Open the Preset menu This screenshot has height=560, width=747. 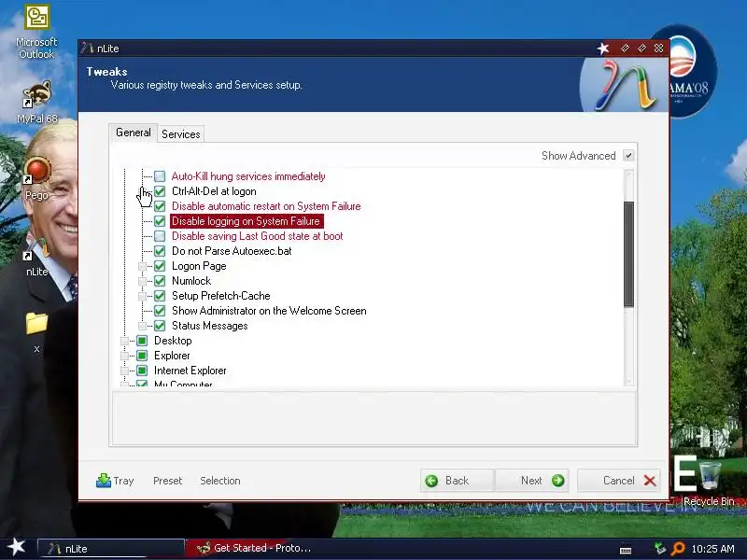(168, 481)
